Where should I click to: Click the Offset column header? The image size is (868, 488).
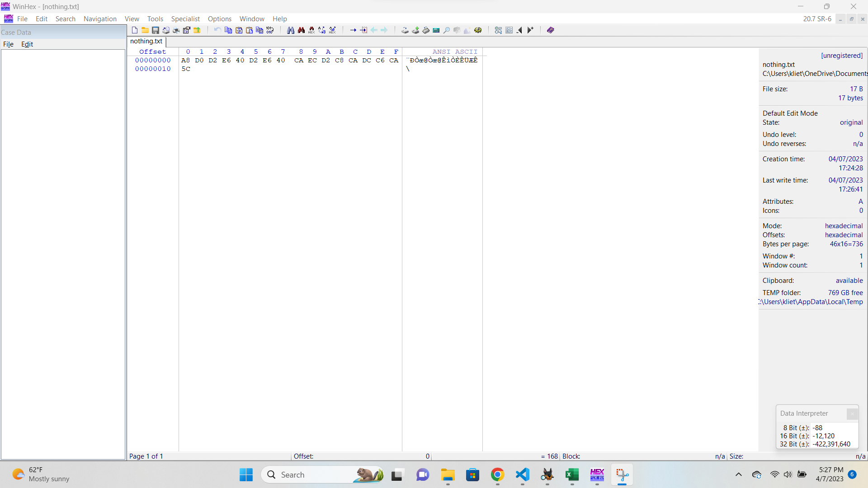pos(152,52)
